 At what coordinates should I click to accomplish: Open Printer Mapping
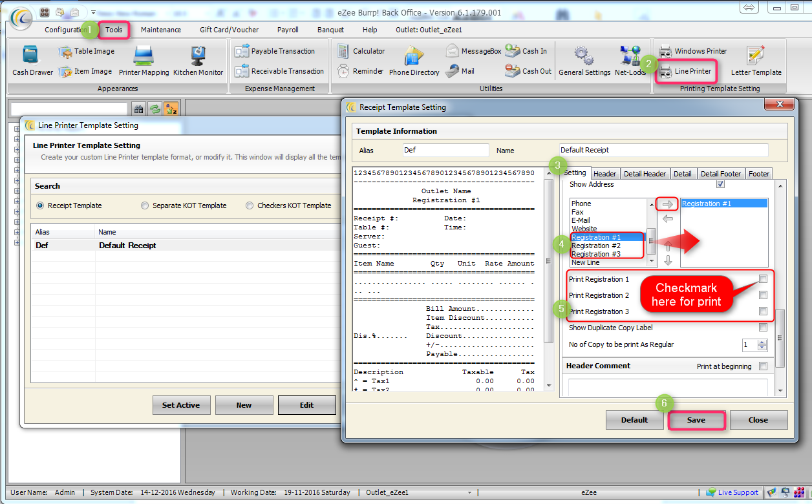(144, 61)
